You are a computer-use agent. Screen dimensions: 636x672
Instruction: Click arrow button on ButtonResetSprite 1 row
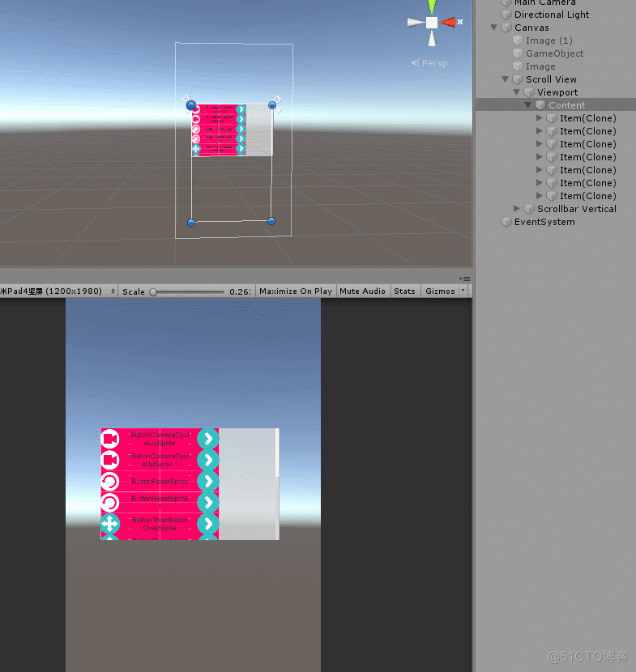[208, 502]
